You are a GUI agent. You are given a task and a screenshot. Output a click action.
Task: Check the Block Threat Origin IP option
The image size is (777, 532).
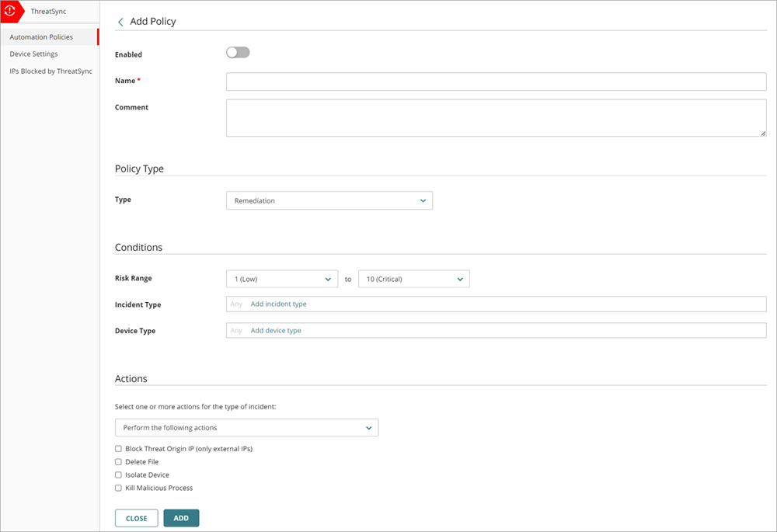(118, 448)
